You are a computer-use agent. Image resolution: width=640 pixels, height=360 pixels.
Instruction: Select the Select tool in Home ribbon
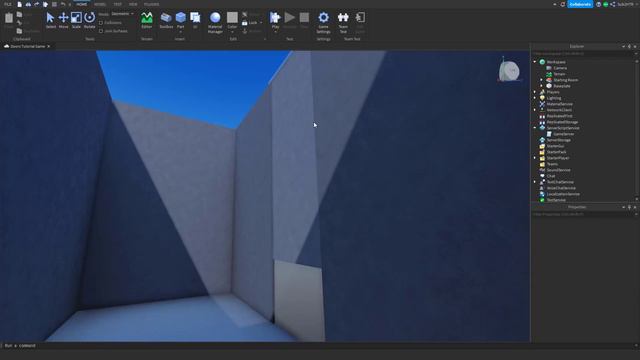coord(50,20)
